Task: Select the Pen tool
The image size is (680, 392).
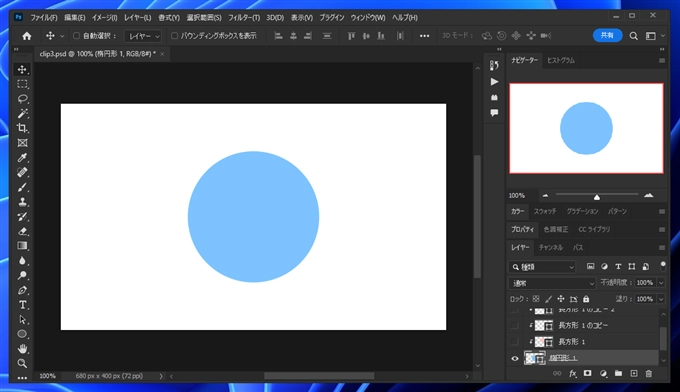Action: pyautogui.click(x=22, y=290)
